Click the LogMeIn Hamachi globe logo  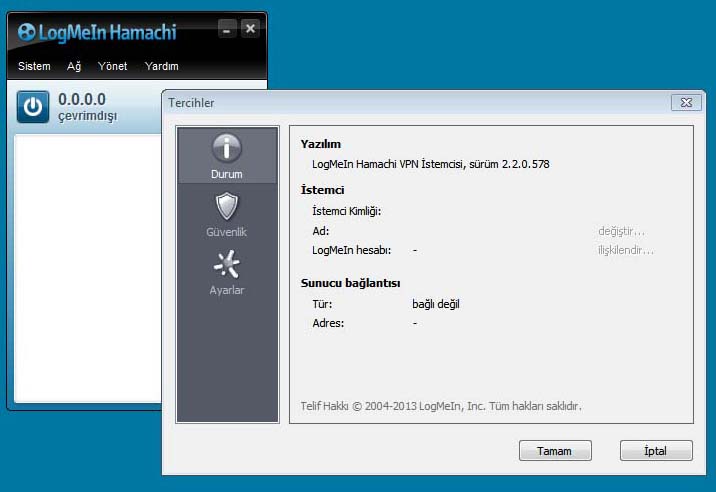26,32
